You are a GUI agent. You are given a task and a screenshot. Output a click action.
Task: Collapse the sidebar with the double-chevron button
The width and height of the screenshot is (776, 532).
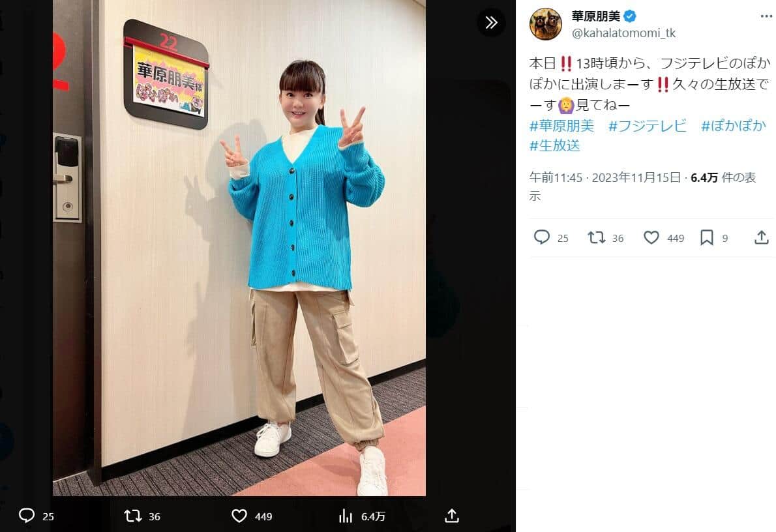[491, 22]
